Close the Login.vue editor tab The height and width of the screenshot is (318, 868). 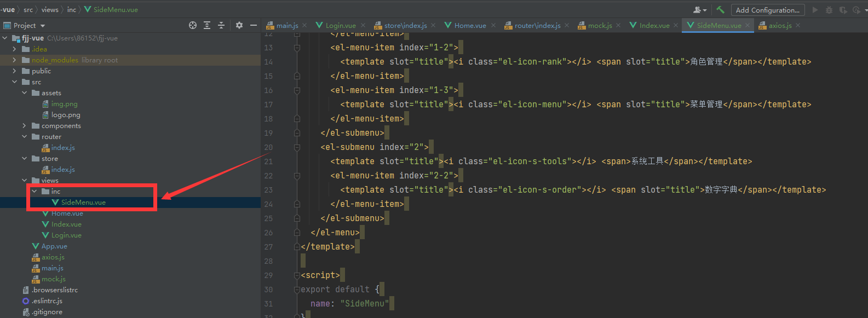362,25
